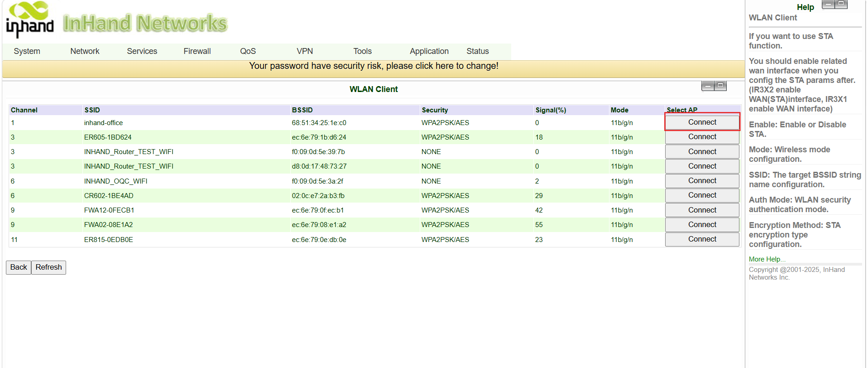
Task: Open the Status menu
Action: (477, 51)
